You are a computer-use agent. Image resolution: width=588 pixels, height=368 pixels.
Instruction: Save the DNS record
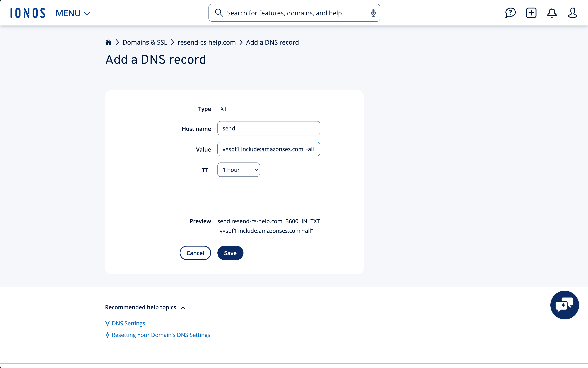(230, 253)
